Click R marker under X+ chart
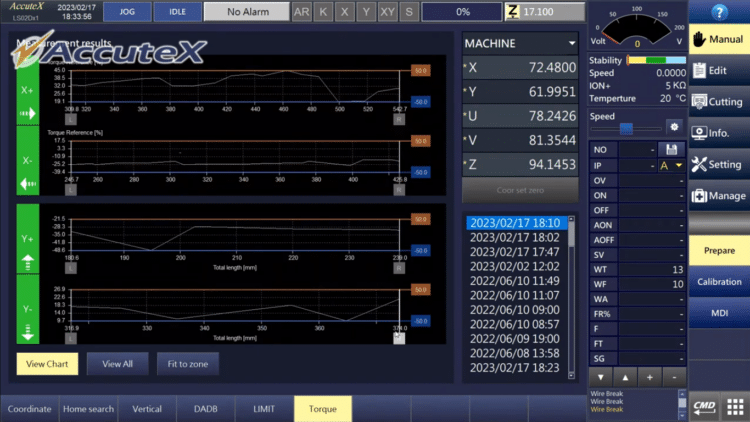 (x=399, y=120)
